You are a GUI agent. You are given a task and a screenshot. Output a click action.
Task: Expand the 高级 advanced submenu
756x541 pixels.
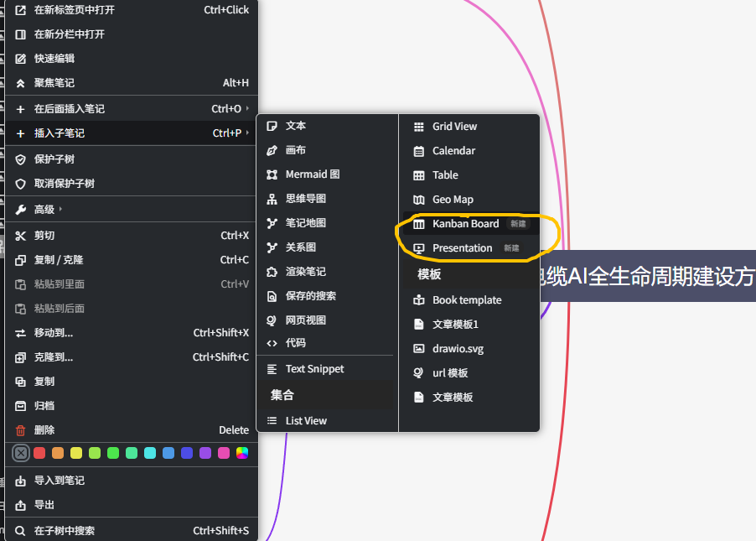click(x=44, y=210)
